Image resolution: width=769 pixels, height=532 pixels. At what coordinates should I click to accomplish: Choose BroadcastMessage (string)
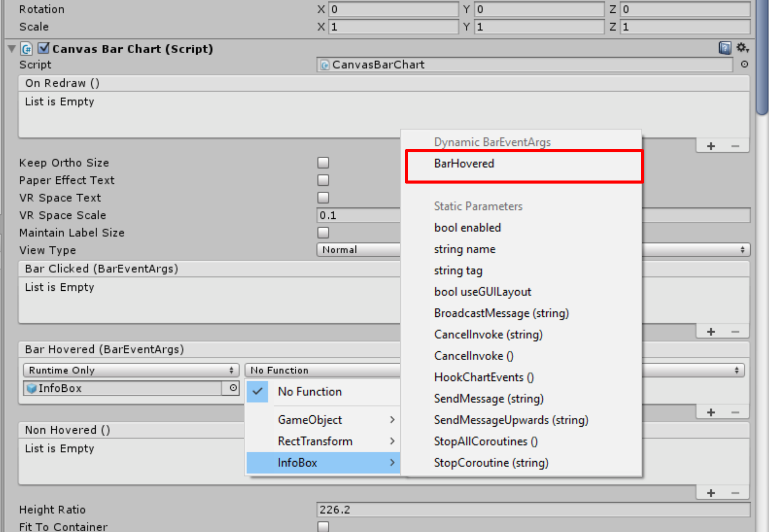click(x=521, y=313)
